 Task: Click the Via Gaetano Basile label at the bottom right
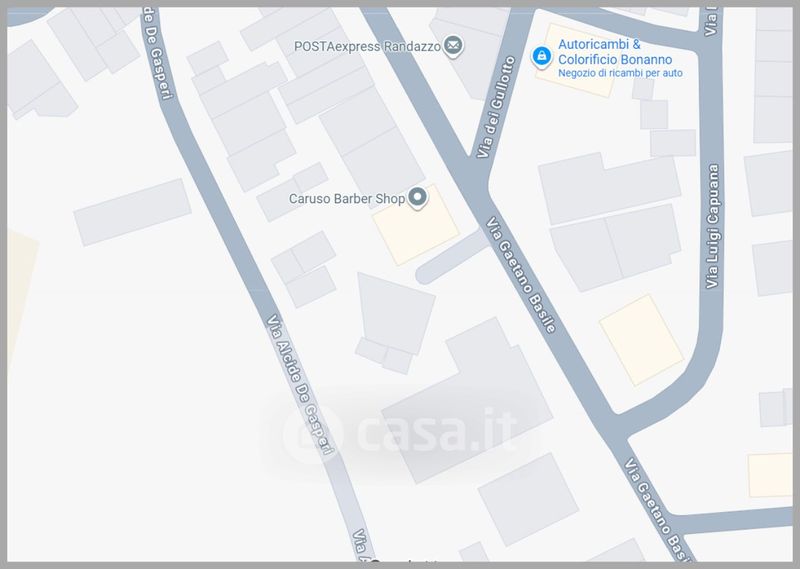tap(658, 508)
